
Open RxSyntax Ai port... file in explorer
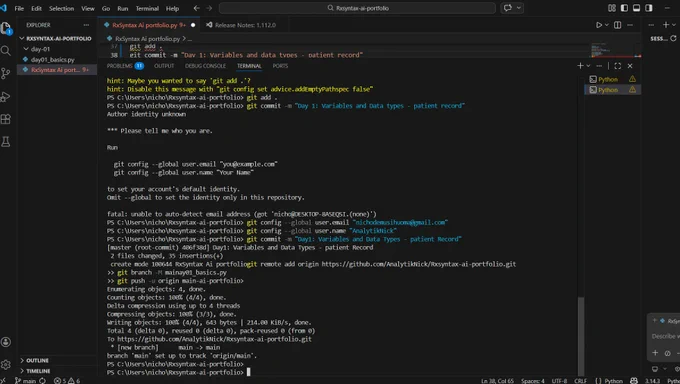coord(56,70)
